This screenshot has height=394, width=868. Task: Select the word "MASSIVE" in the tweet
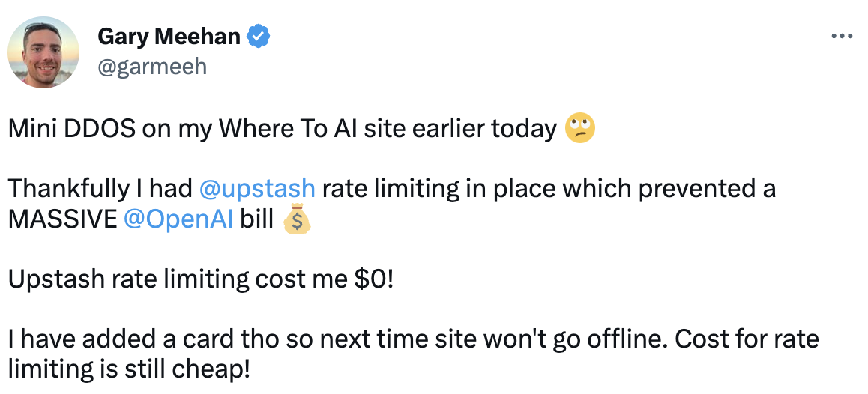pos(62,219)
